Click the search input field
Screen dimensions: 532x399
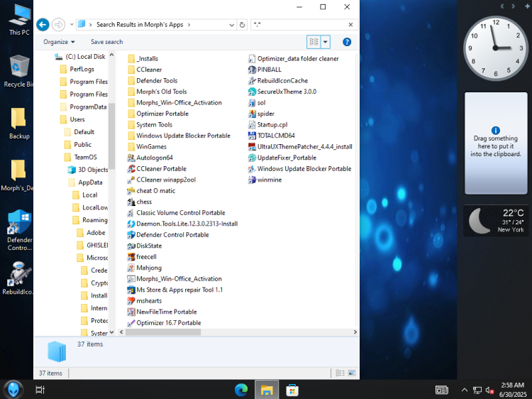[299, 24]
